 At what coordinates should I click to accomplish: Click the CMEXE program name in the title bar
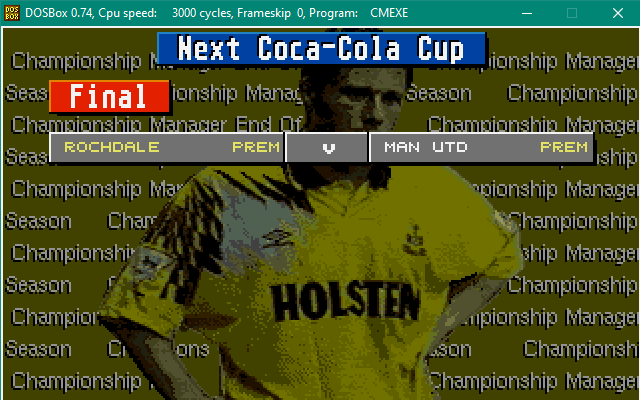[x=389, y=13]
